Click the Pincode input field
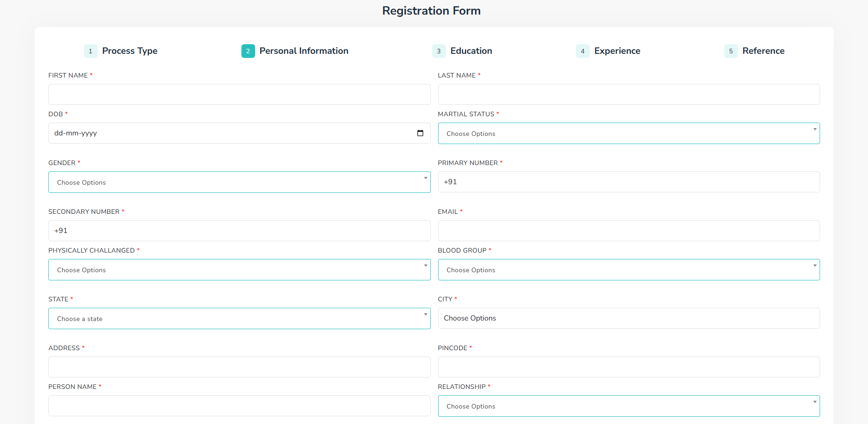Screen dimensions: 868x424 pos(628,367)
